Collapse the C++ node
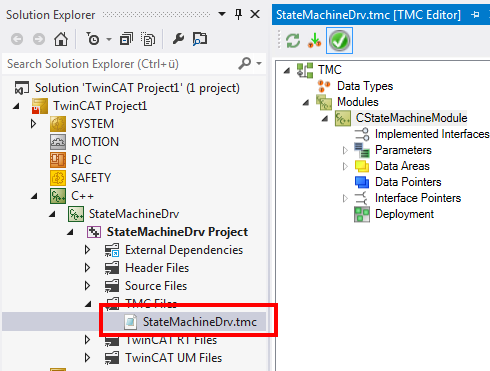The height and width of the screenshot is (371, 490). point(34,196)
